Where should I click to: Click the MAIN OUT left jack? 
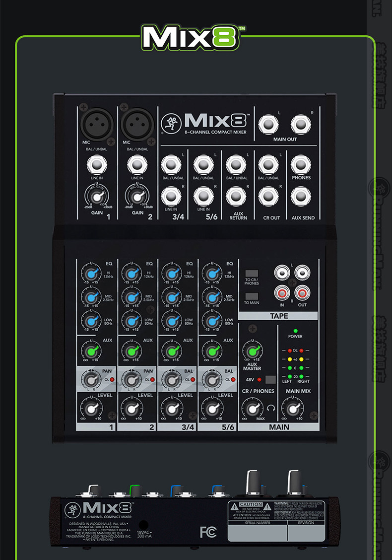268,125
